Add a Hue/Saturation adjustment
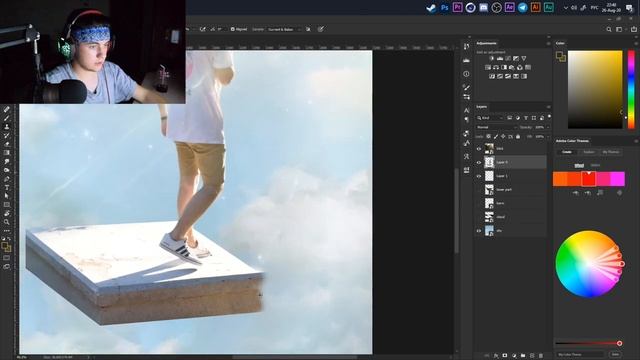This screenshot has width=640, height=360. [x=488, y=67]
